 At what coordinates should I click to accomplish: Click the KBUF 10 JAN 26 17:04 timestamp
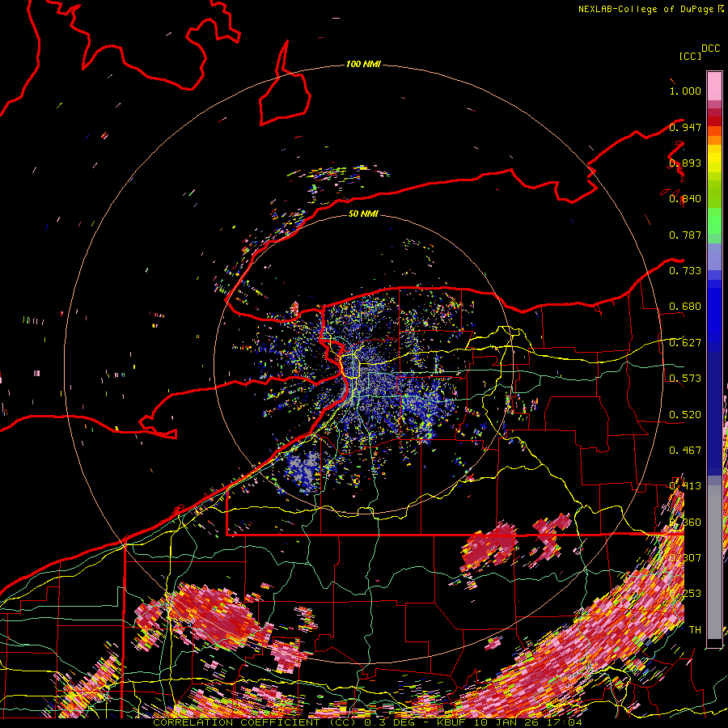pos(510,722)
